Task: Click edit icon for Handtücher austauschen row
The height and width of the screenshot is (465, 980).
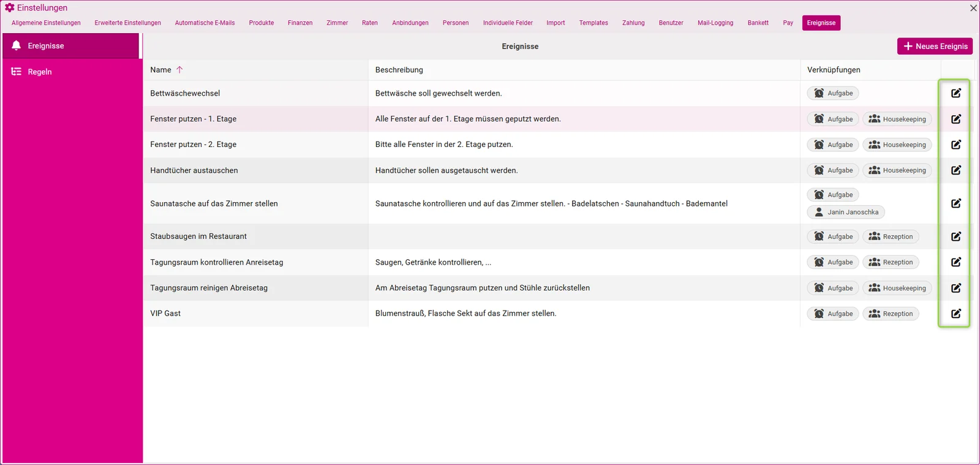Action: click(x=956, y=170)
